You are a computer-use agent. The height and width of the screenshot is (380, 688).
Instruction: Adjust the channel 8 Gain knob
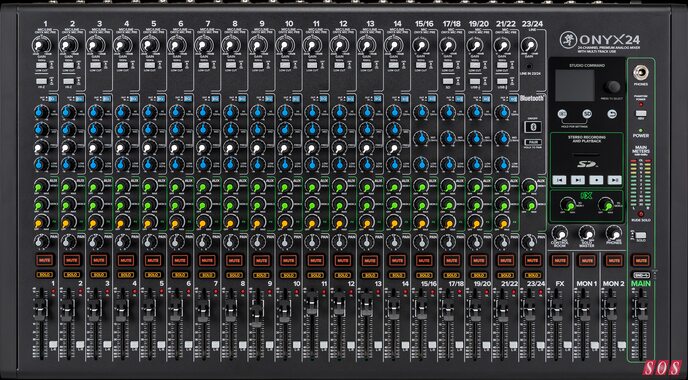tap(231, 45)
